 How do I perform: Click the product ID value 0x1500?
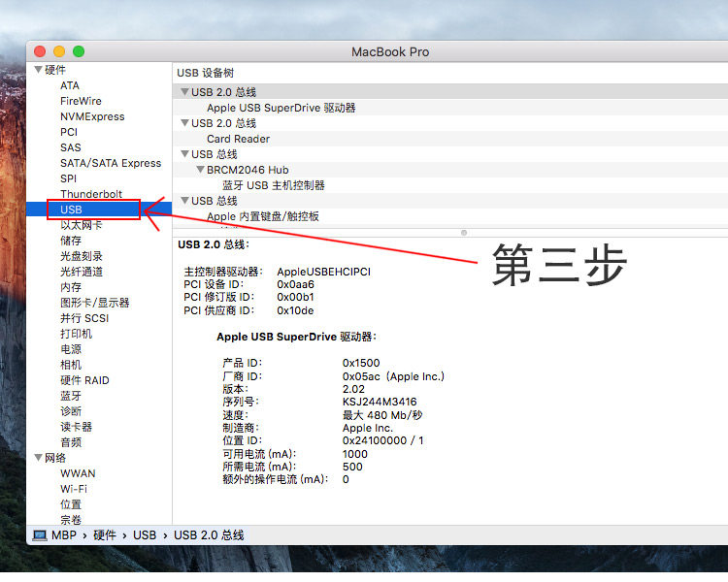point(361,363)
